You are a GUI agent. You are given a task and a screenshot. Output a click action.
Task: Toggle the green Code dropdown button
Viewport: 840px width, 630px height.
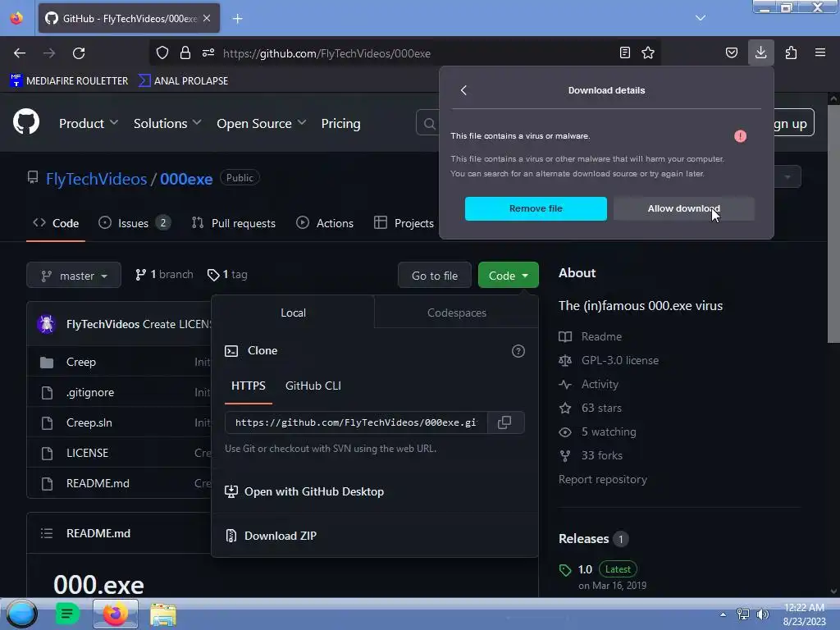coord(509,276)
